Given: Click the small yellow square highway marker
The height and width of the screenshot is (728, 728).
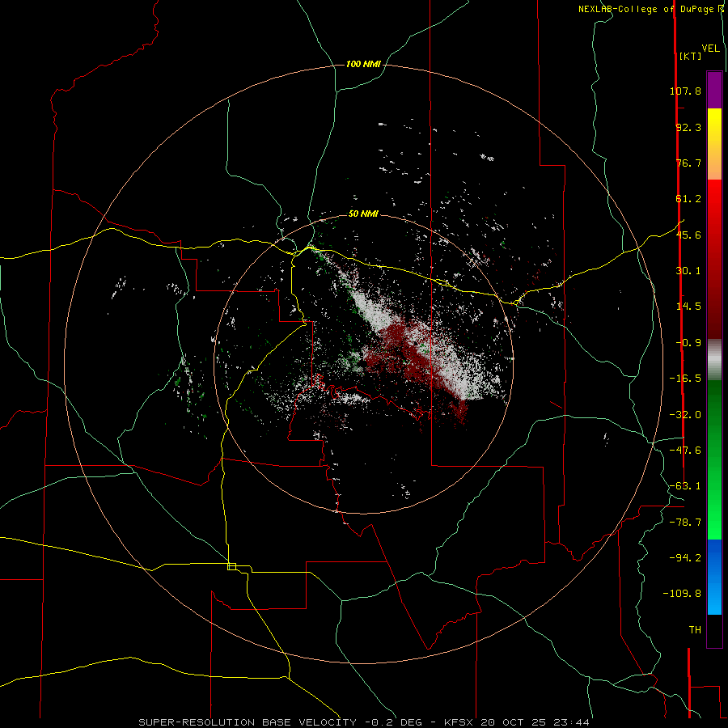Looking at the screenshot, I should pyautogui.click(x=231, y=566).
